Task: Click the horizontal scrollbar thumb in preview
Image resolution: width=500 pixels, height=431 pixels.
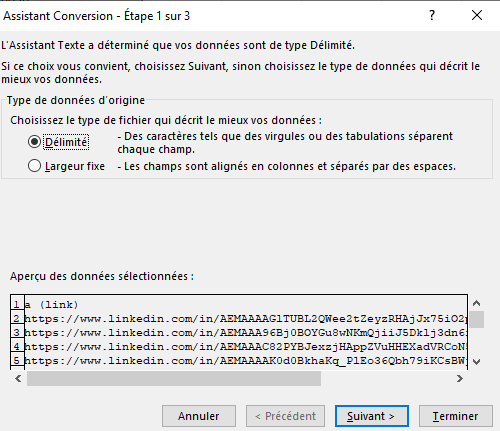Action: tap(174, 379)
